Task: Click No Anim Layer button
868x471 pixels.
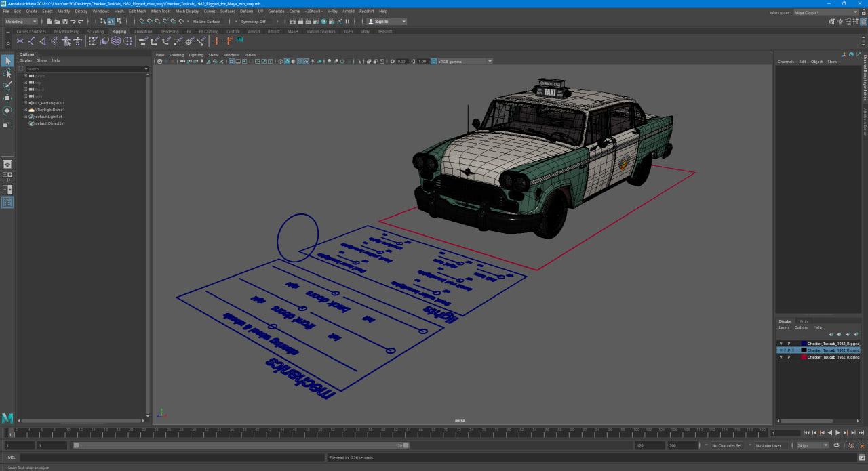Action: coord(768,445)
